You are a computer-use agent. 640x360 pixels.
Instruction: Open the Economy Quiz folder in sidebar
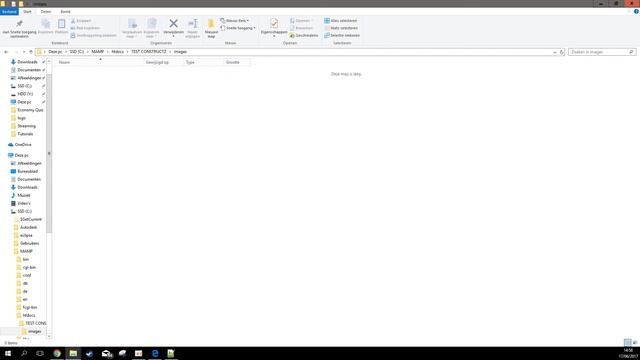click(30, 110)
